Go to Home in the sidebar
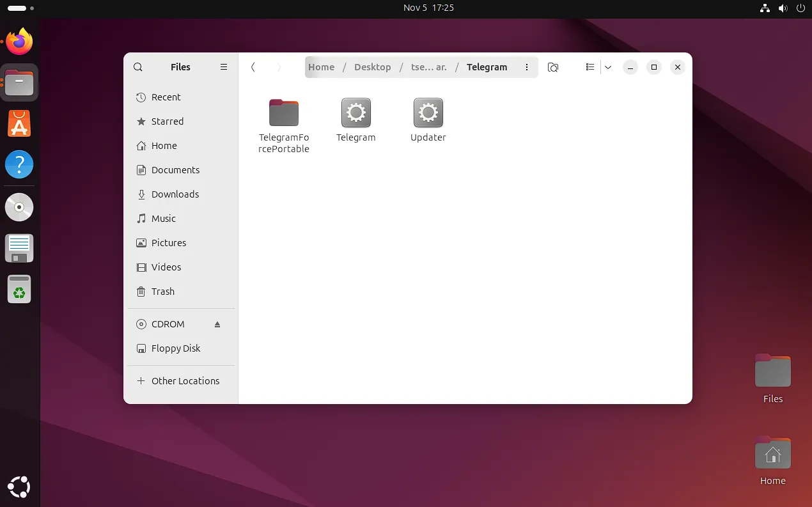 pos(181,146)
